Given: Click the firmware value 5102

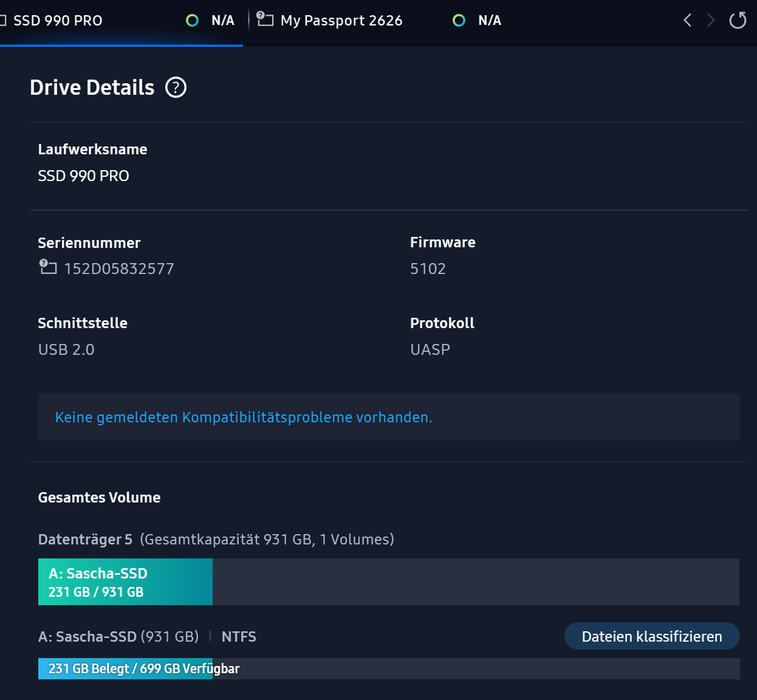Looking at the screenshot, I should pos(428,269).
